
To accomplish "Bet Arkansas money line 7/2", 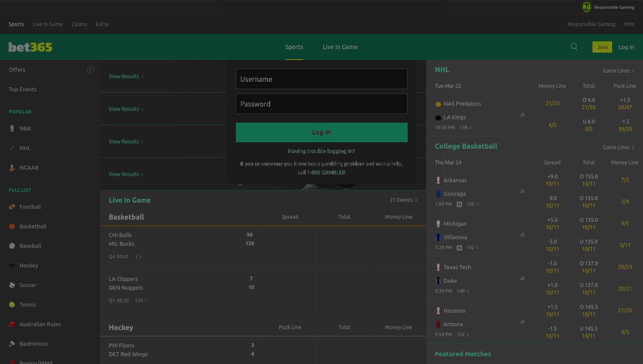I will [x=625, y=180].
